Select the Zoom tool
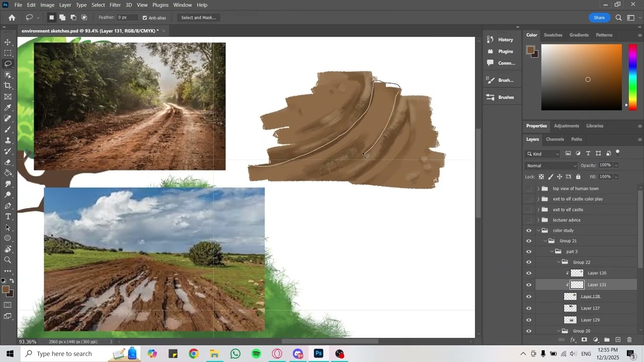Screen dimensions: 644x362 [x=8, y=260]
